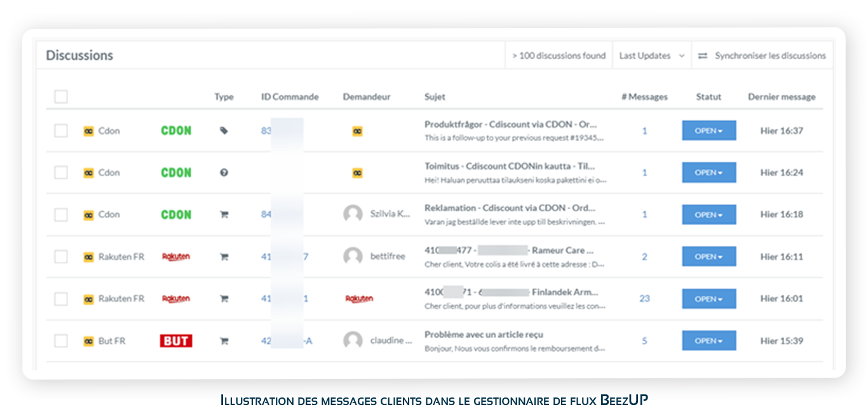Click Synchroniser les discussions
The height and width of the screenshot is (419, 868).
(770, 56)
